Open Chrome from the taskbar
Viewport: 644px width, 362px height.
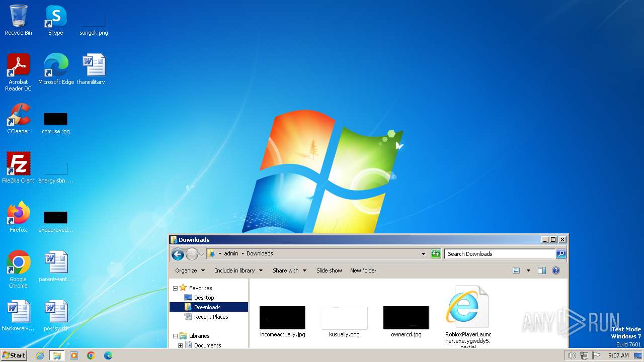pos(91,355)
